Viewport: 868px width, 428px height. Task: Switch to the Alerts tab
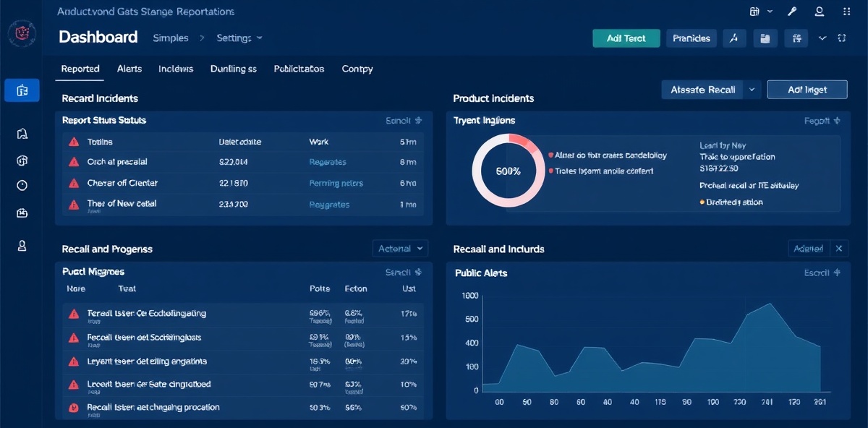tap(129, 69)
